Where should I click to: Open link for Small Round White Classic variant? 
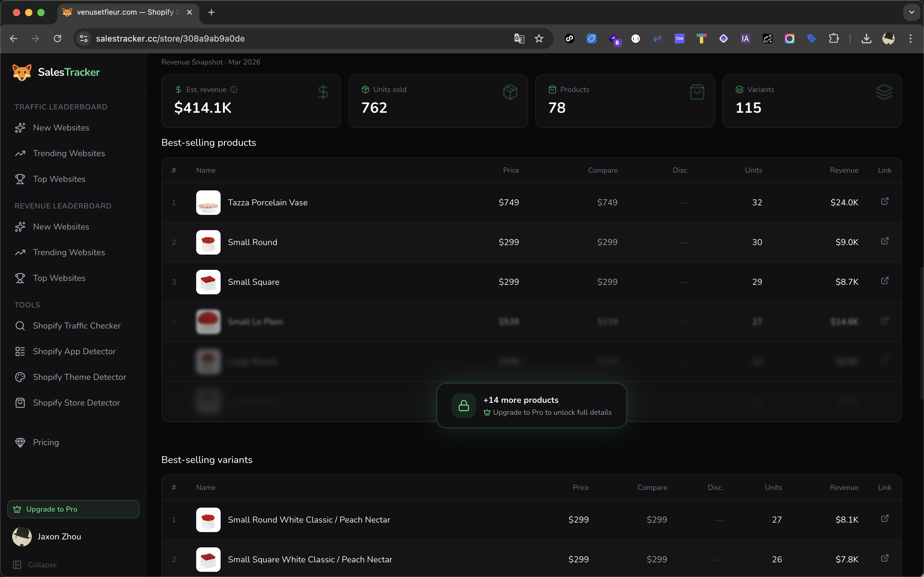[x=884, y=518]
